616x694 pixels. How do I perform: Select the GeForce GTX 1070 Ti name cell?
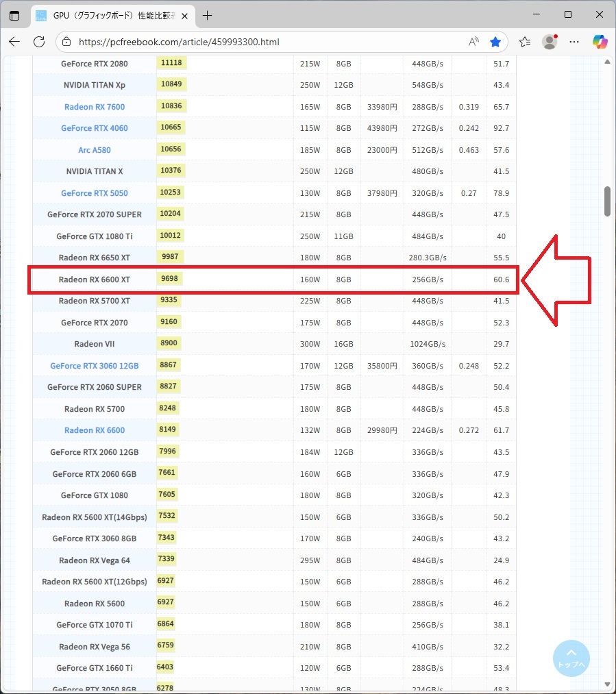tap(95, 625)
